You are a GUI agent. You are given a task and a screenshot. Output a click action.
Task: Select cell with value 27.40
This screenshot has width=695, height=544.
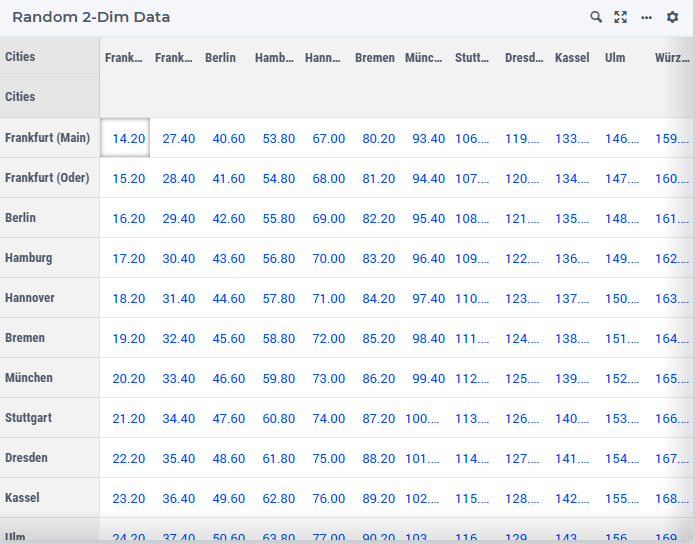(x=175, y=138)
